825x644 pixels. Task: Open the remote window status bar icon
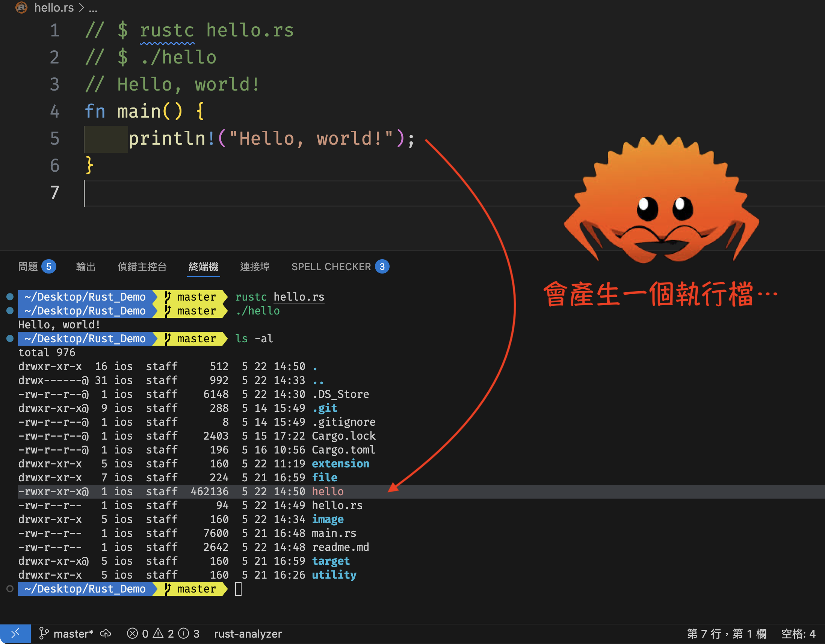coord(15,634)
